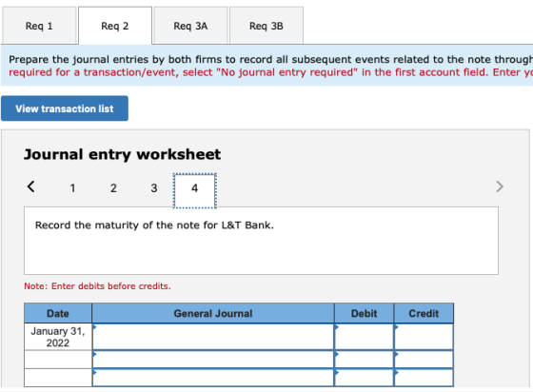Click the Debit field in the third row
The image size is (533, 392).
point(364,378)
